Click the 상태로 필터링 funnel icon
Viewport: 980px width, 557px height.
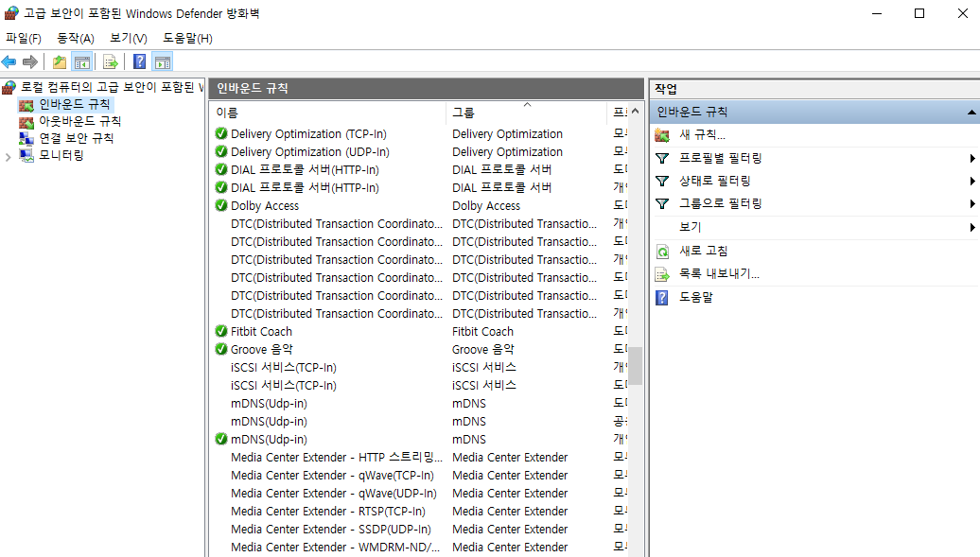pyautogui.click(x=662, y=182)
